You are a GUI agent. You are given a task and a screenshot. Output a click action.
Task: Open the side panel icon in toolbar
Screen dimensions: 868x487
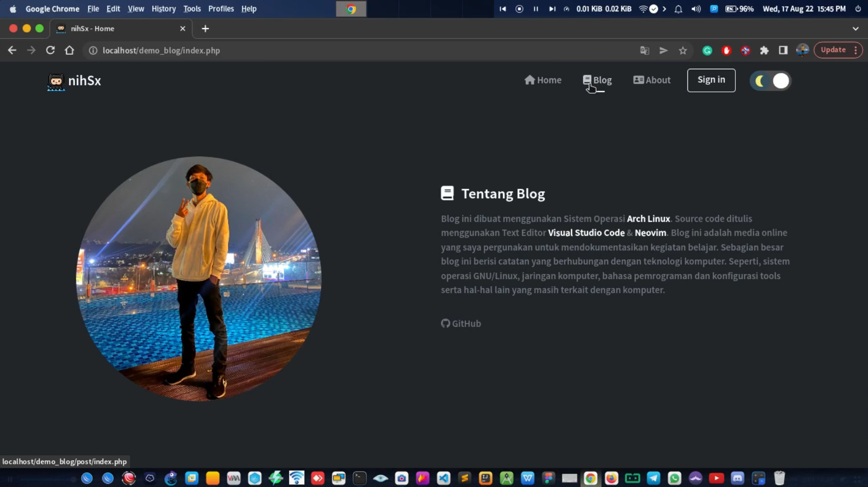point(783,51)
